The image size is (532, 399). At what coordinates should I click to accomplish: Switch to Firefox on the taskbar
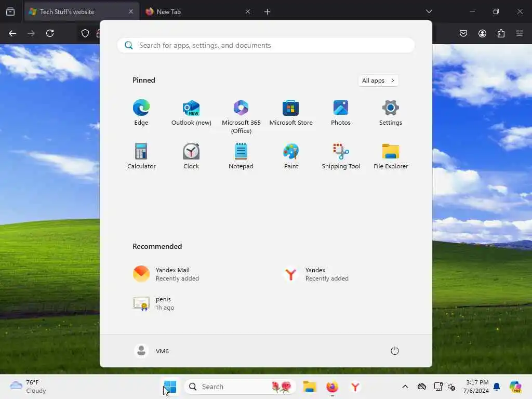pyautogui.click(x=332, y=387)
